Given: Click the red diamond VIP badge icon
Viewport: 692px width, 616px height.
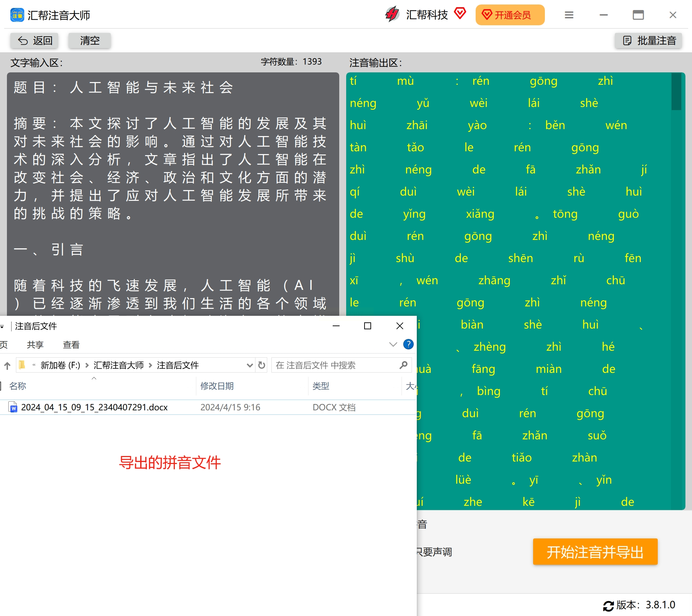Looking at the screenshot, I should pos(460,14).
